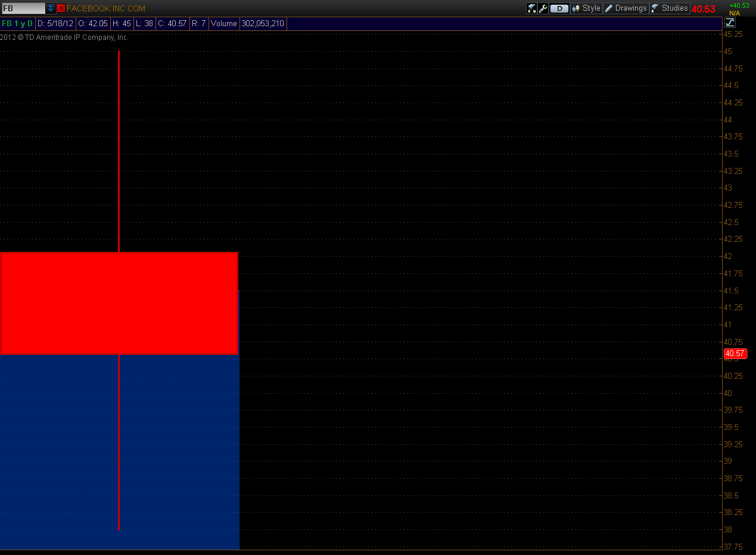Click the FB symbol input field
This screenshot has height=555, width=756.
point(24,8)
